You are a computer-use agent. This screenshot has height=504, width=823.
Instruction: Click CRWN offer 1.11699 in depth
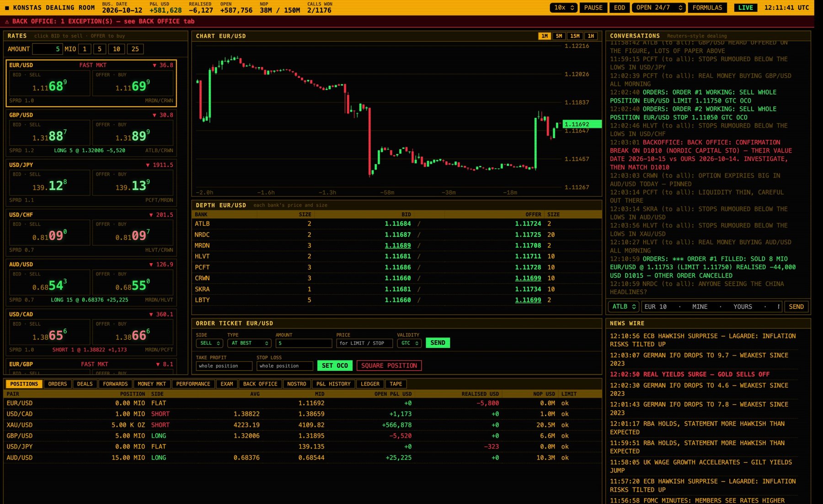[528, 278]
